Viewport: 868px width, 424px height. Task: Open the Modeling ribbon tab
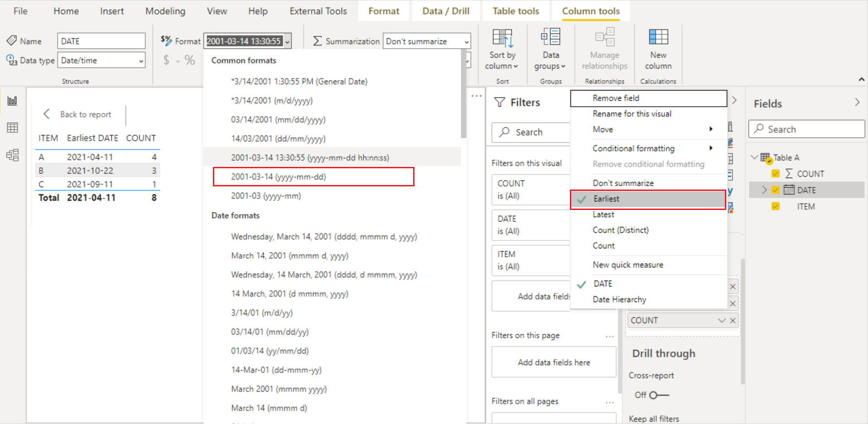(165, 11)
